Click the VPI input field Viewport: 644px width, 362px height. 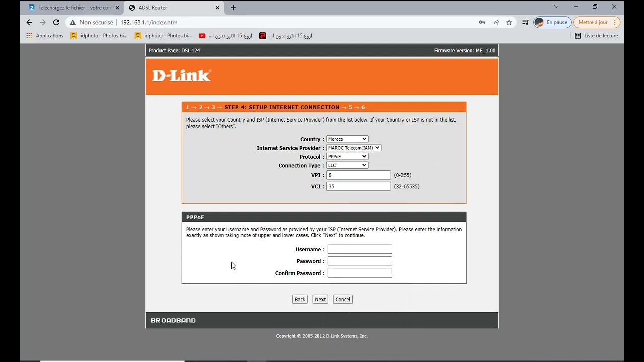tap(358, 175)
